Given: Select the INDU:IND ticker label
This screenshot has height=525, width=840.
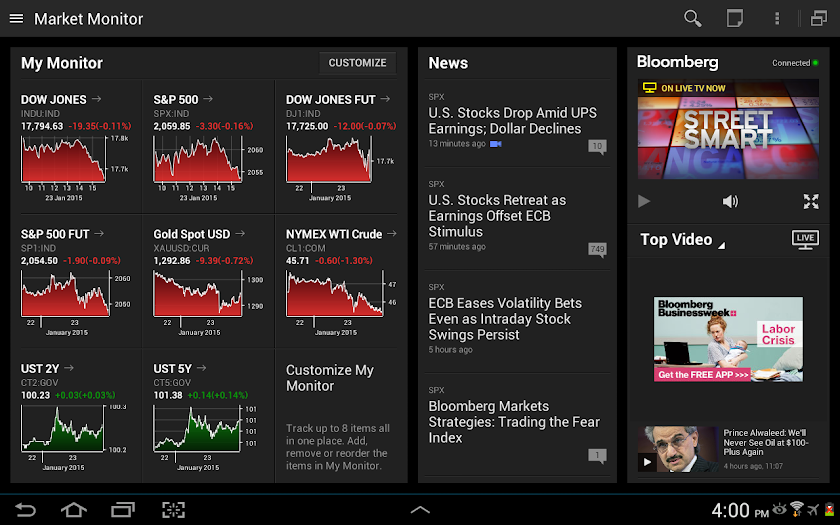Looking at the screenshot, I should [x=40, y=114].
